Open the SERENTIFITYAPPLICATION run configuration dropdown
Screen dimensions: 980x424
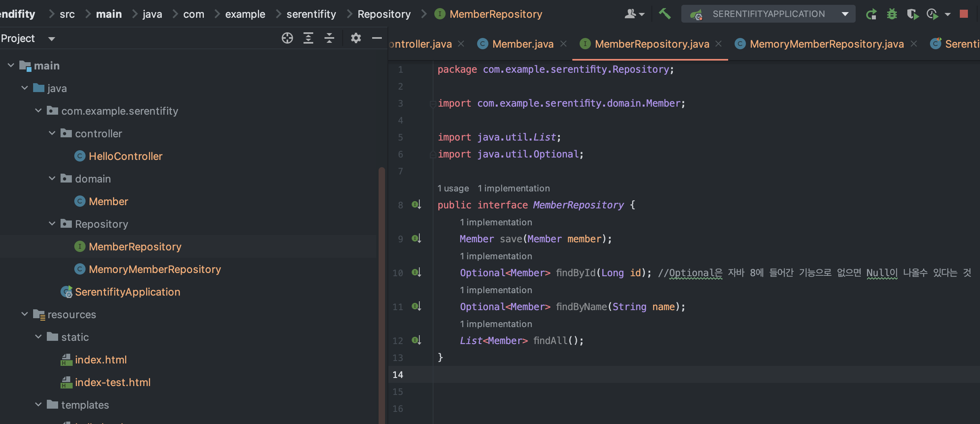(x=768, y=14)
